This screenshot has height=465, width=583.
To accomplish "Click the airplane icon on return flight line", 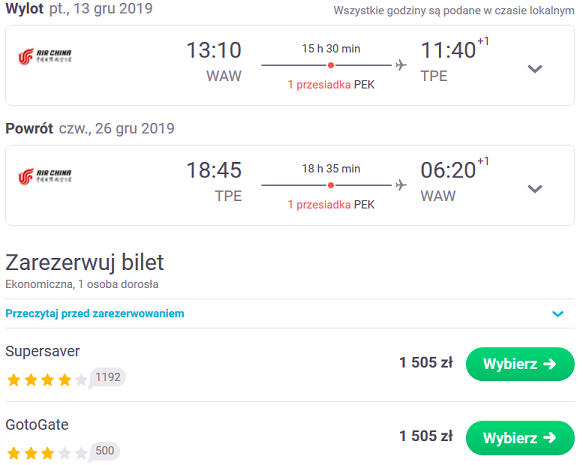I will [401, 185].
